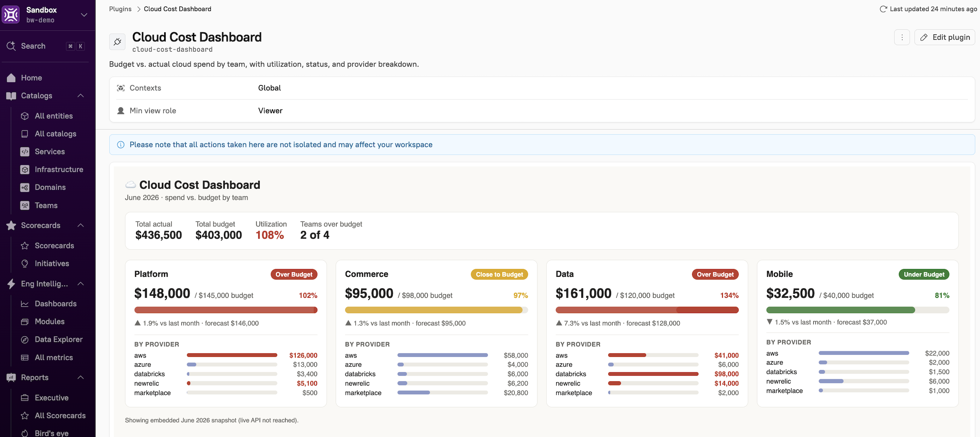Click the Domains icon
Image resolution: width=980 pixels, height=437 pixels.
click(25, 187)
